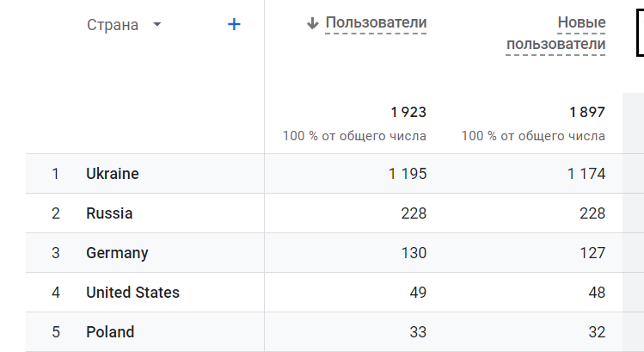Screen dimensions: 644x352
Task: Click the blue plus add-dimension icon
Action: tap(233, 25)
